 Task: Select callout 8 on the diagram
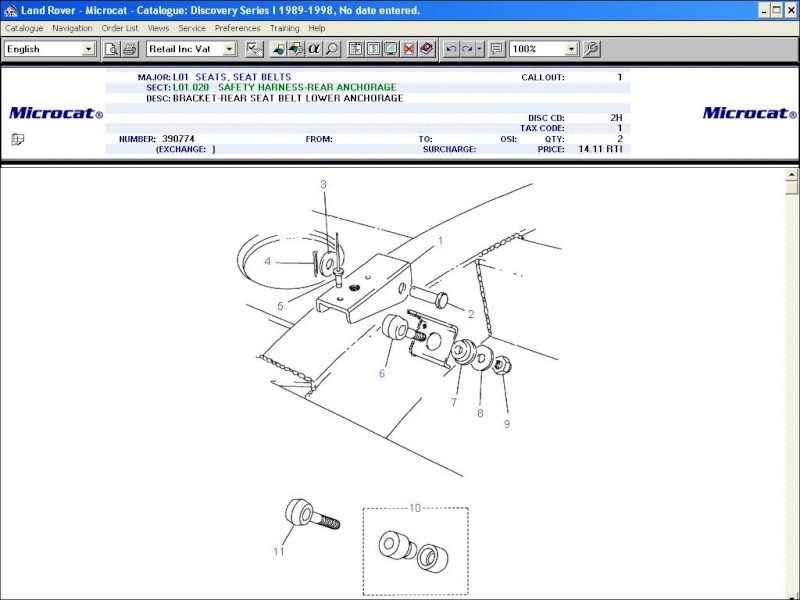point(480,413)
